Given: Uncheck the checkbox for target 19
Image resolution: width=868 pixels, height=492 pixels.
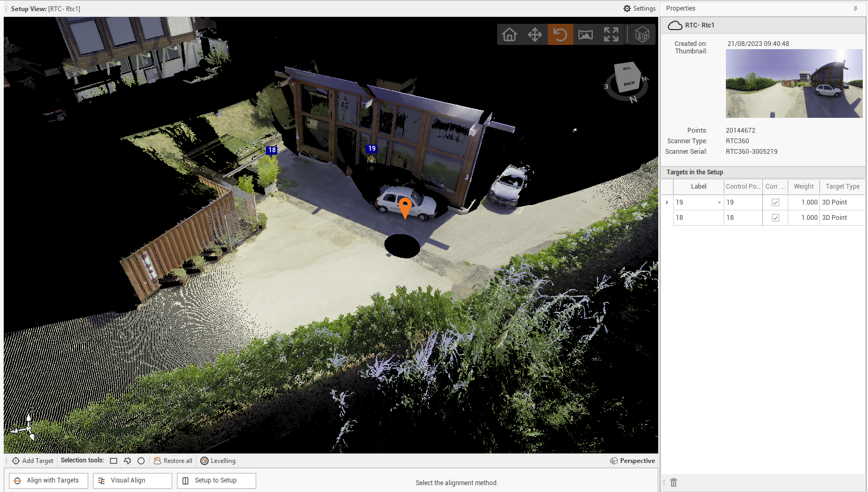Looking at the screenshot, I should [x=775, y=202].
